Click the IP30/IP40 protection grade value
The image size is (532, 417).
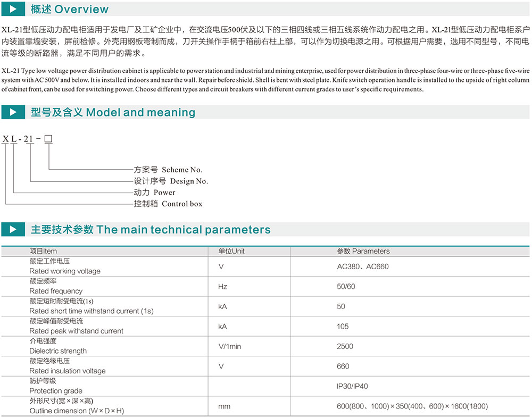pyautogui.click(x=352, y=387)
